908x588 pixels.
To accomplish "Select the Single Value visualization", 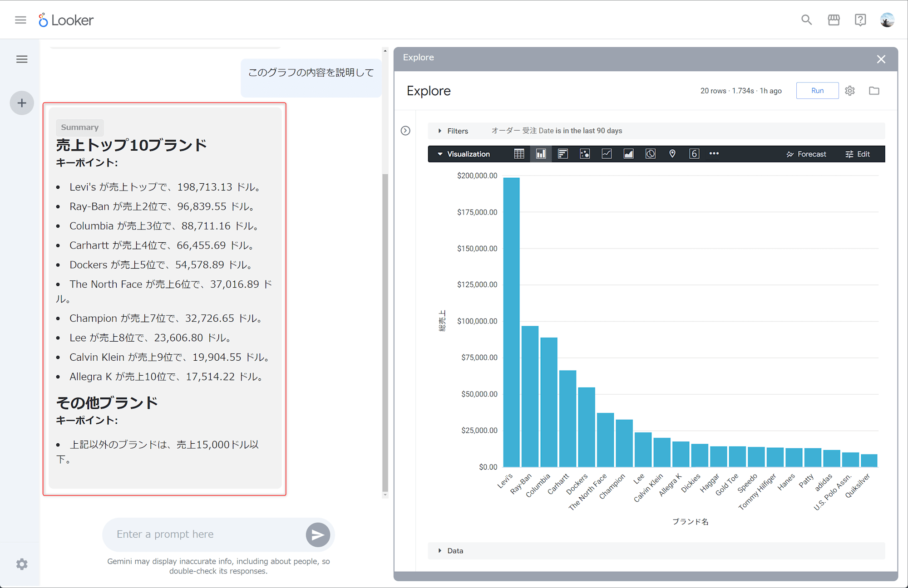I will coord(694,154).
